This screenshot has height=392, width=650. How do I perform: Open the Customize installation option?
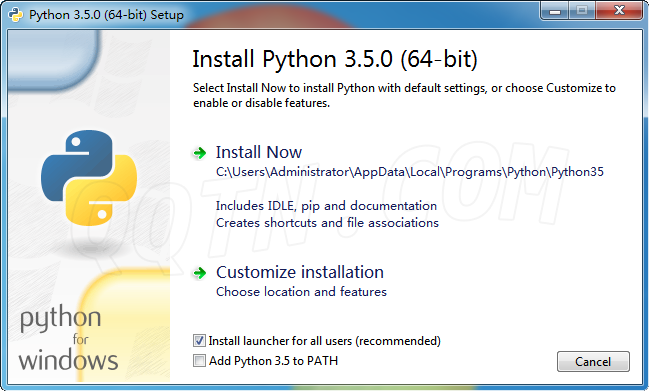pos(300,272)
